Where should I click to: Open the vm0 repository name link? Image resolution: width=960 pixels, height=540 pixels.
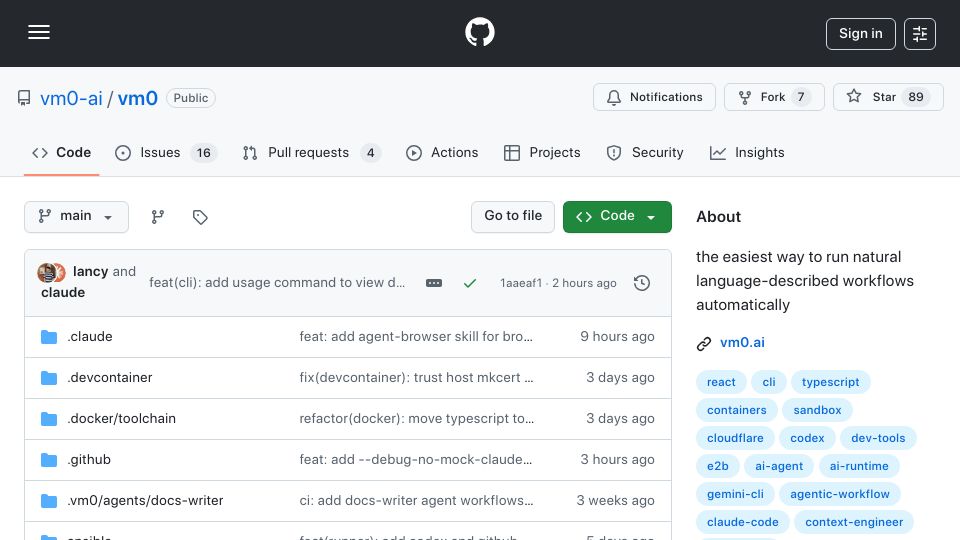tap(138, 98)
